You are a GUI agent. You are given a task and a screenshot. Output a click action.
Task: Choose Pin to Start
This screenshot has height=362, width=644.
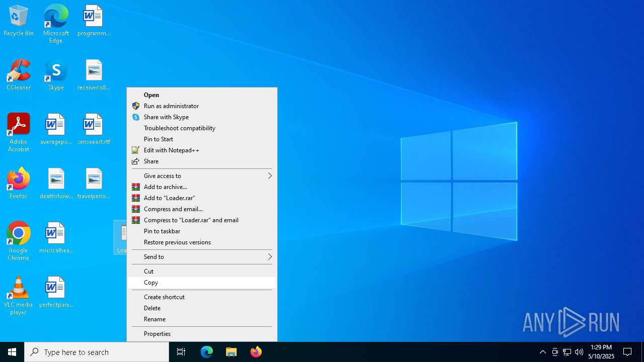[202, 139]
